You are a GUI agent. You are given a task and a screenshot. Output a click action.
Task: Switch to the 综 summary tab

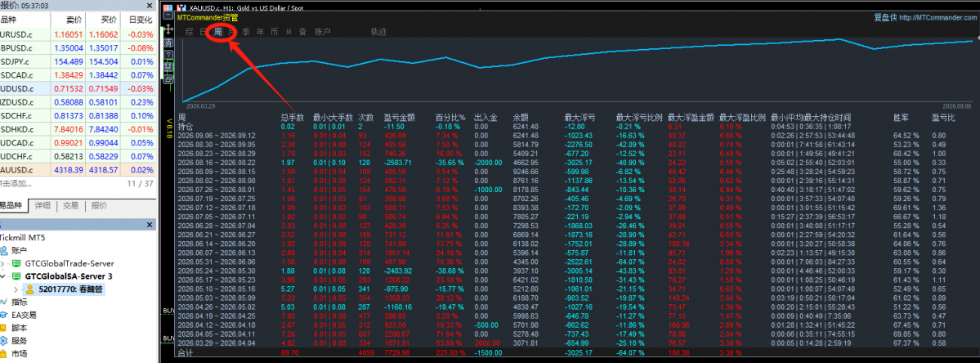point(190,31)
